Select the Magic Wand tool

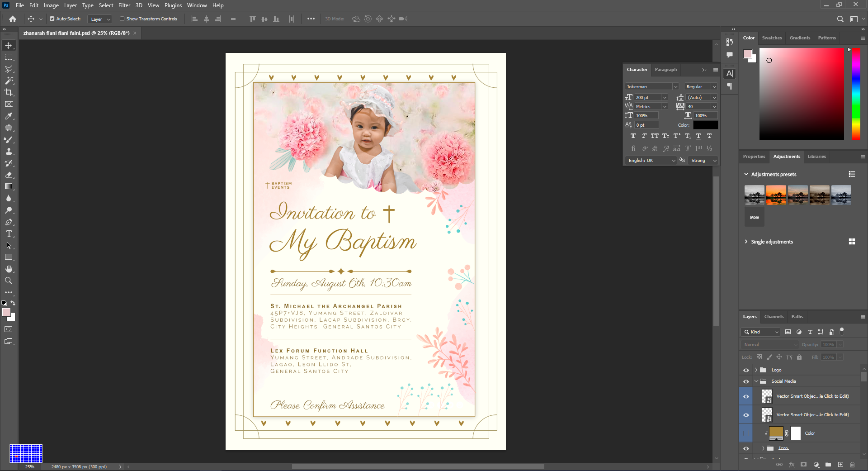click(9, 81)
